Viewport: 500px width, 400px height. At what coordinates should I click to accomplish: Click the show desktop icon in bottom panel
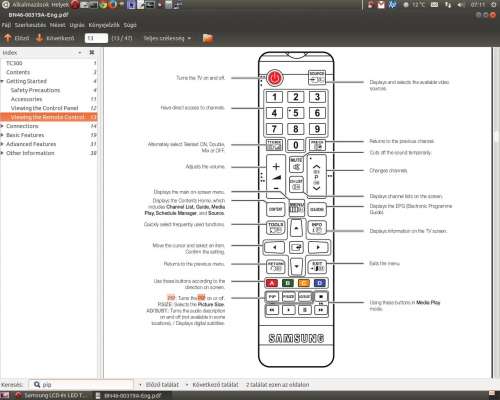5,395
